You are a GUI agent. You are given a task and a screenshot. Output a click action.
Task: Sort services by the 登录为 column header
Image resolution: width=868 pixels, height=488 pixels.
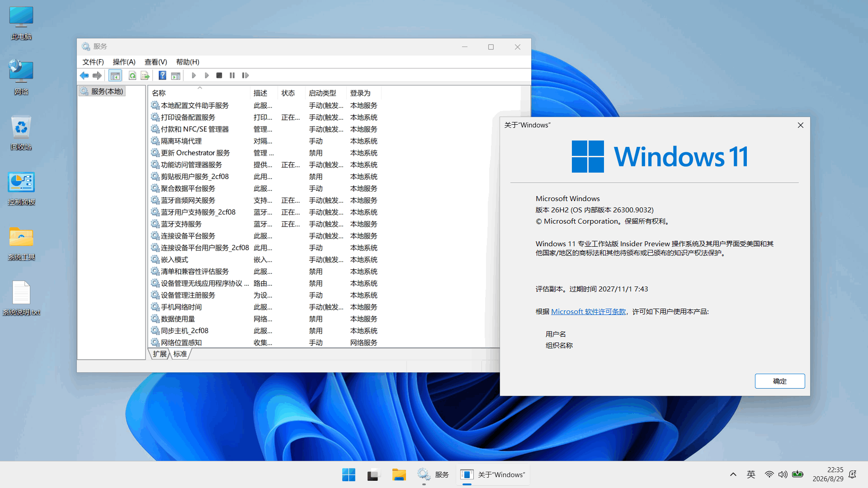(x=364, y=93)
